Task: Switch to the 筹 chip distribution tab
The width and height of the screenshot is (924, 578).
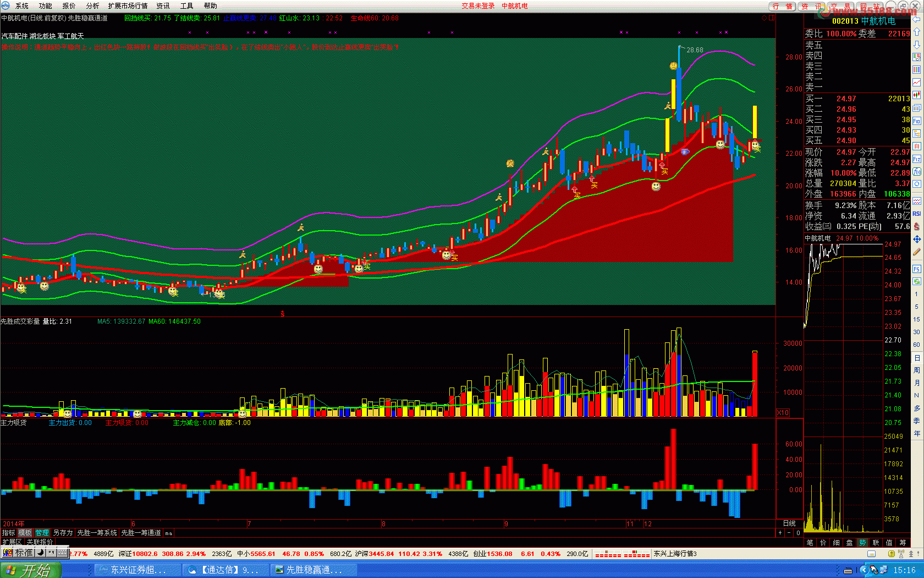Action: coord(903,542)
